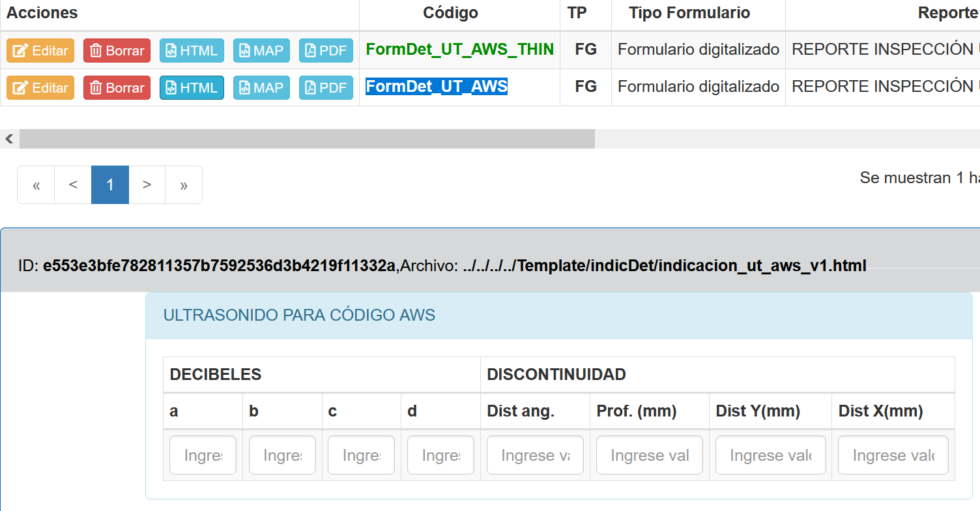Viewport: 980px width, 511px height.
Task: Click the Dist ang. input field
Action: (535, 455)
